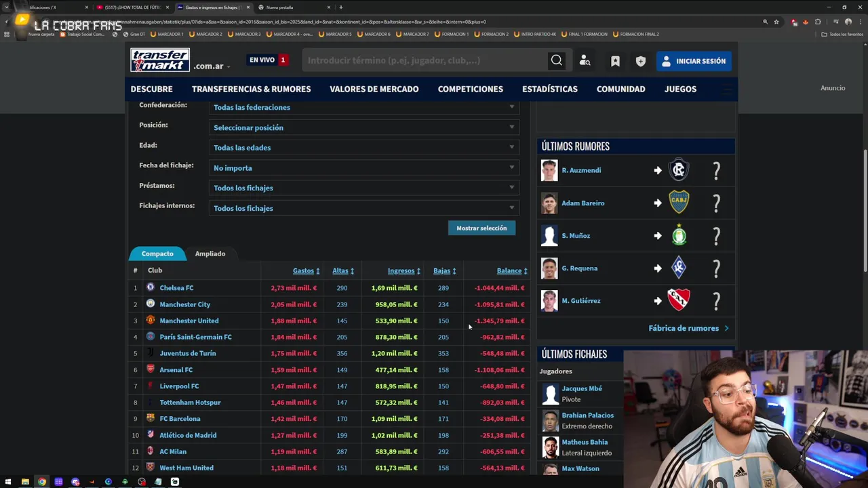This screenshot has width=868, height=488.
Task: Click the search term input field
Action: click(x=426, y=60)
